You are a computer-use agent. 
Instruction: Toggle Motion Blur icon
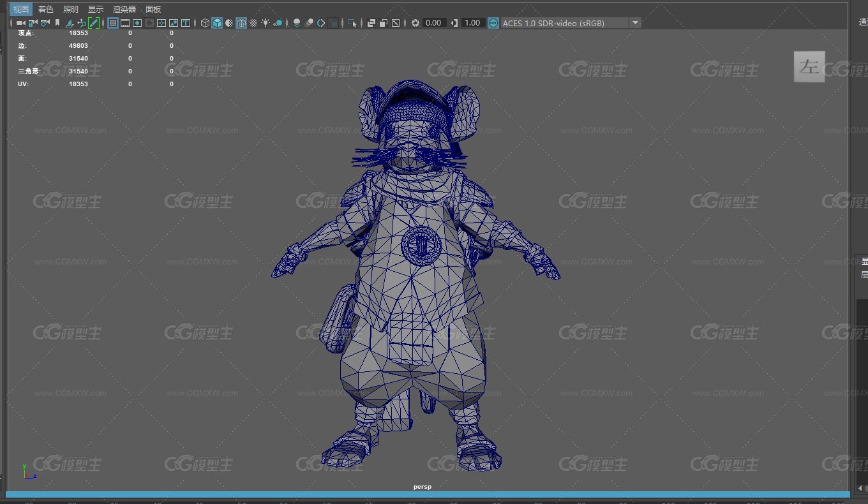point(310,23)
